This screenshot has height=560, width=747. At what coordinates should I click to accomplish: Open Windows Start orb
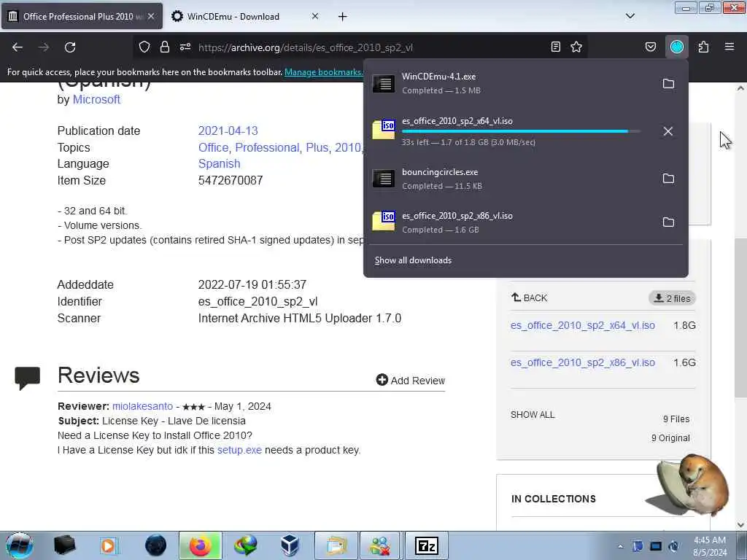pyautogui.click(x=20, y=545)
